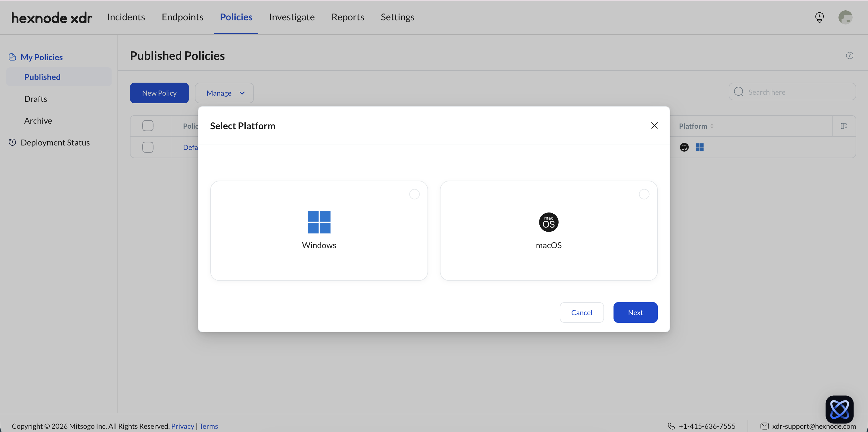
Task: Go to the Investigate tab
Action: point(292,17)
